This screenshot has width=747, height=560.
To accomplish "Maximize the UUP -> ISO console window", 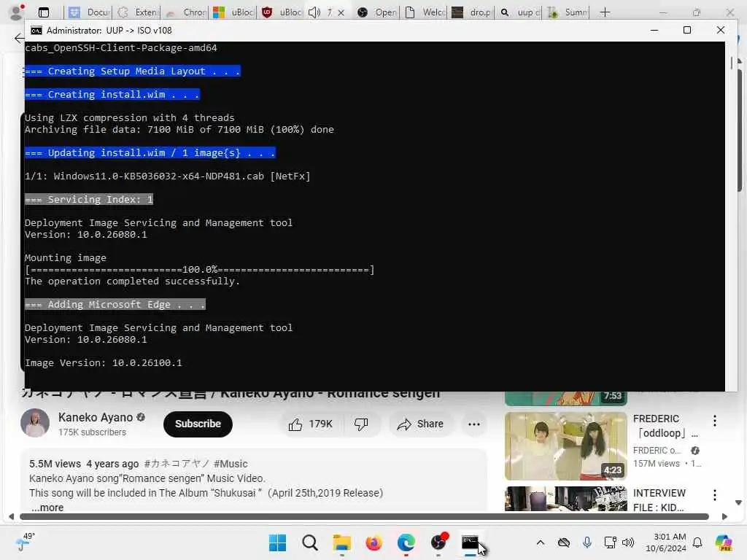I will [x=687, y=30].
